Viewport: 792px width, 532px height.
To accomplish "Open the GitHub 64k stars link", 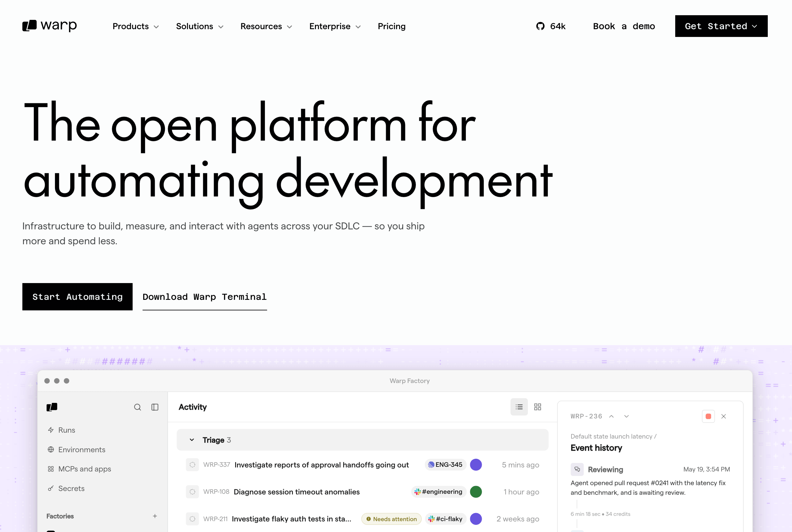I will pyautogui.click(x=551, y=26).
